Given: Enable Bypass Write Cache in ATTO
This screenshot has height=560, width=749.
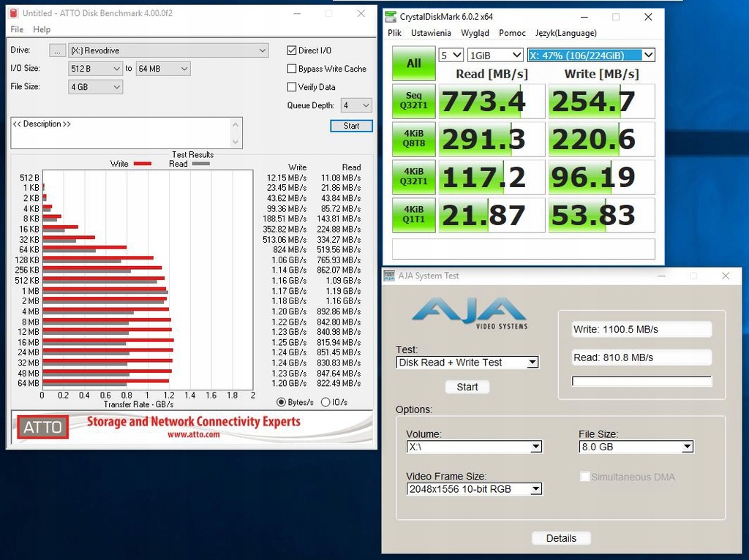Looking at the screenshot, I should [x=292, y=69].
